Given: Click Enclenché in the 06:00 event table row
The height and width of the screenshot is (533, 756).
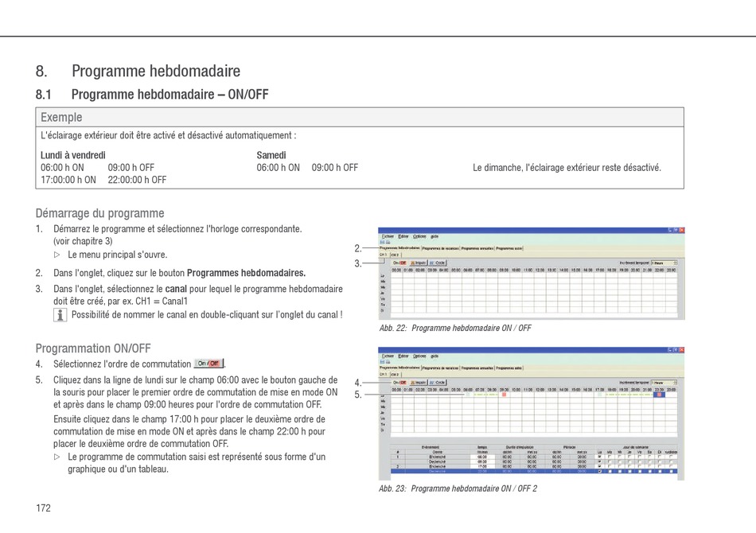Looking at the screenshot, I should tap(438, 457).
